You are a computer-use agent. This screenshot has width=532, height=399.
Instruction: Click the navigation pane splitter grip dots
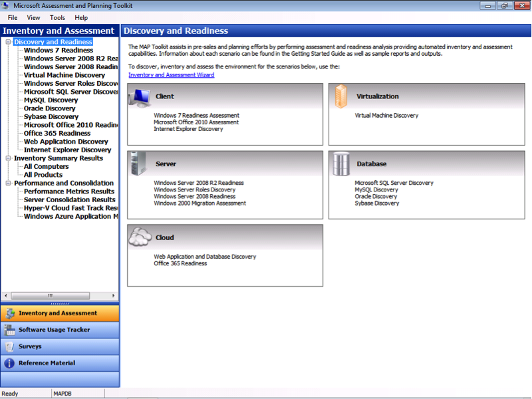[60, 303]
